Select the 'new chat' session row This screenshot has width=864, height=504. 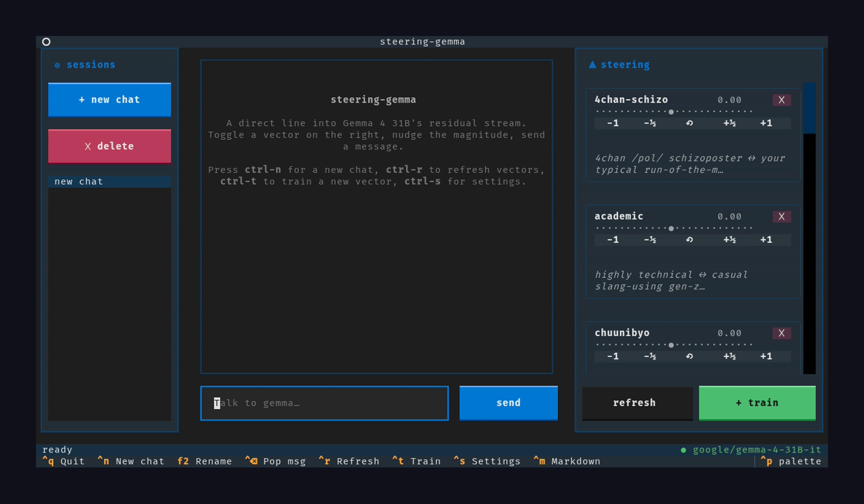[110, 181]
